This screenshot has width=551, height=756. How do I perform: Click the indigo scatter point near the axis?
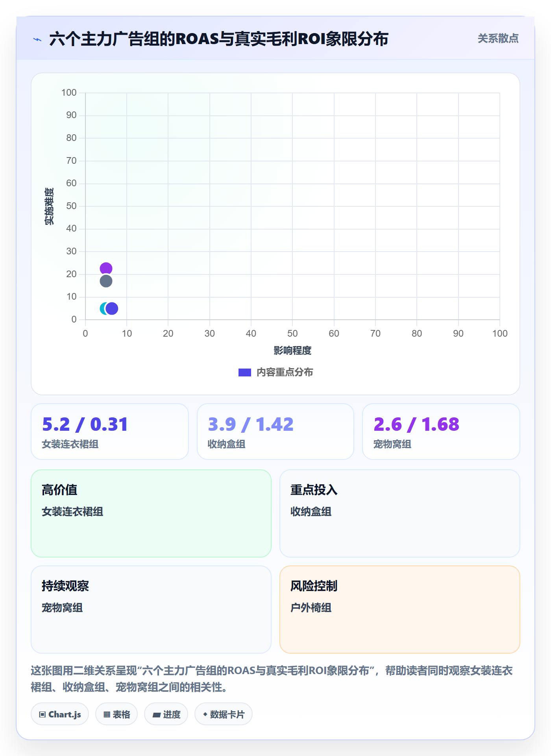click(x=112, y=308)
